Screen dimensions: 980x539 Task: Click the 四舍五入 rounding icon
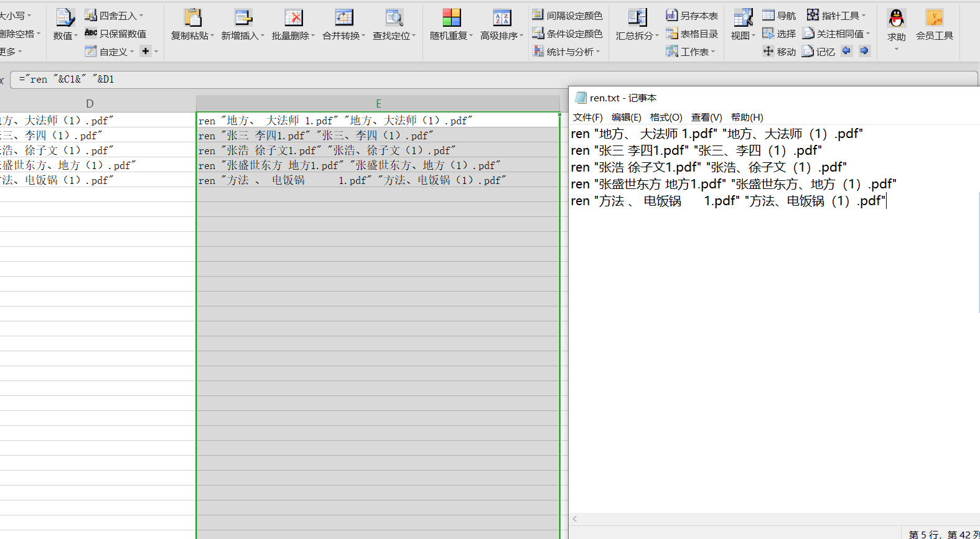(91, 15)
